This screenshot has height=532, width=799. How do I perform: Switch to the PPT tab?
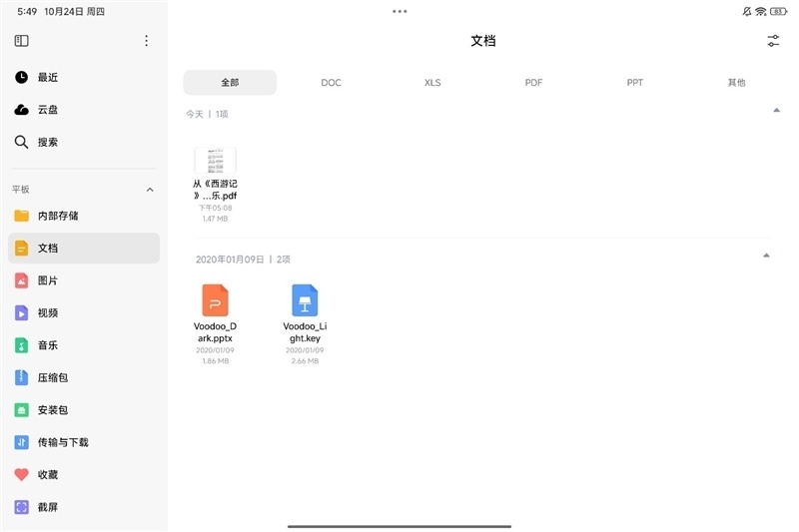tap(635, 83)
